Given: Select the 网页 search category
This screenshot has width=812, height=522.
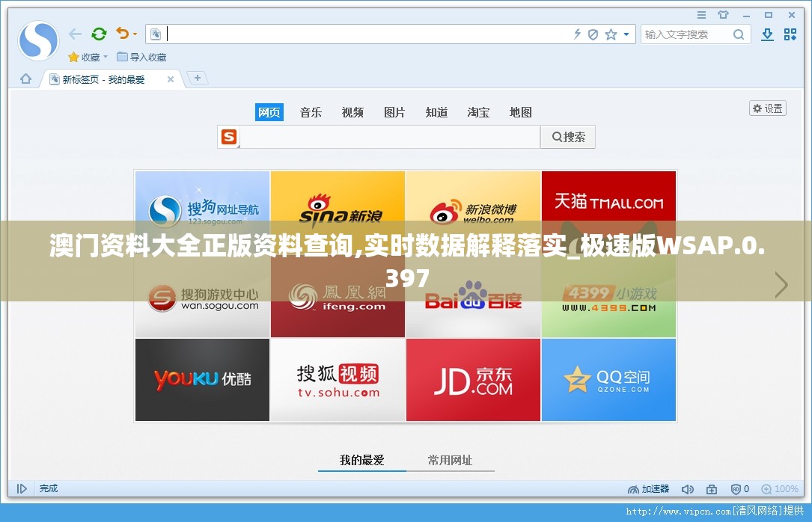Looking at the screenshot, I should [x=269, y=112].
